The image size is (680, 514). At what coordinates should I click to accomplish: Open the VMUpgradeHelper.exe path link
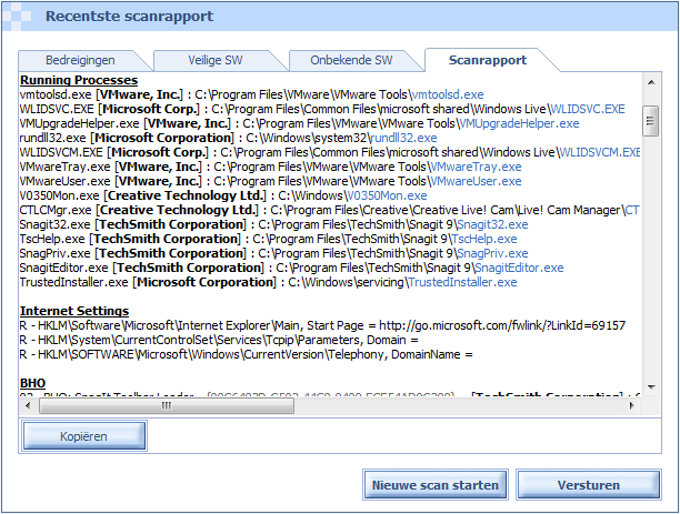(x=519, y=124)
